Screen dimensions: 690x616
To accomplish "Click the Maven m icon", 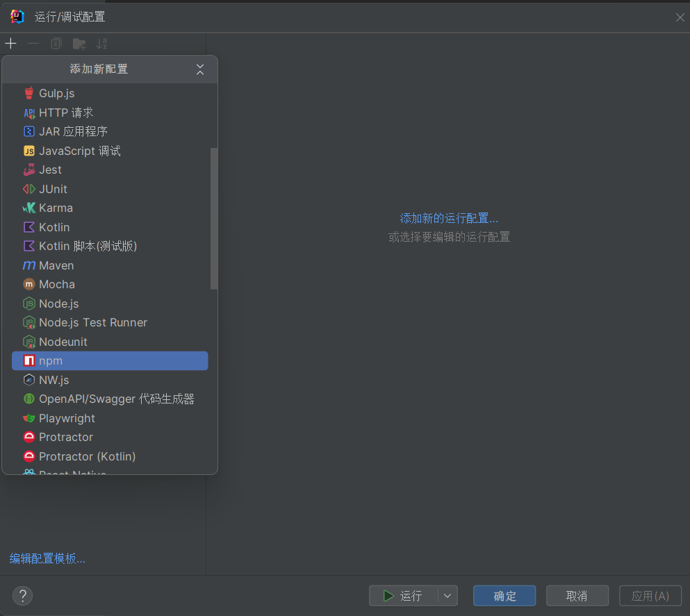I will click(x=29, y=265).
